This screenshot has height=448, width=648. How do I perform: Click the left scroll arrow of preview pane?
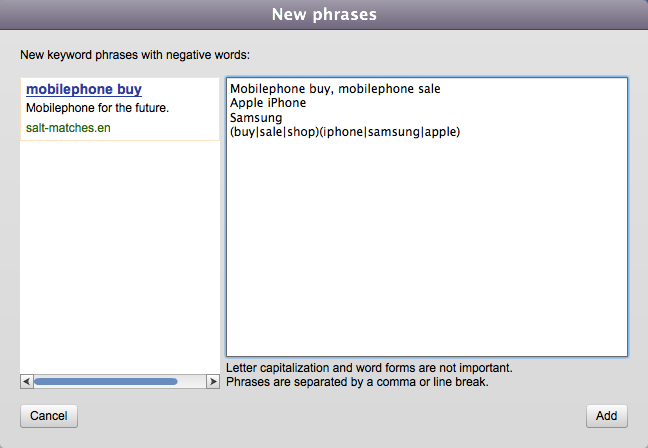coord(26,381)
